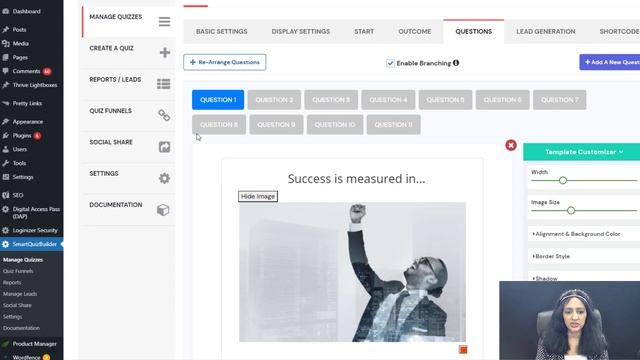640x360 pixels.
Task: Click the Posts pin icon in sidebar
Action: [6, 29]
